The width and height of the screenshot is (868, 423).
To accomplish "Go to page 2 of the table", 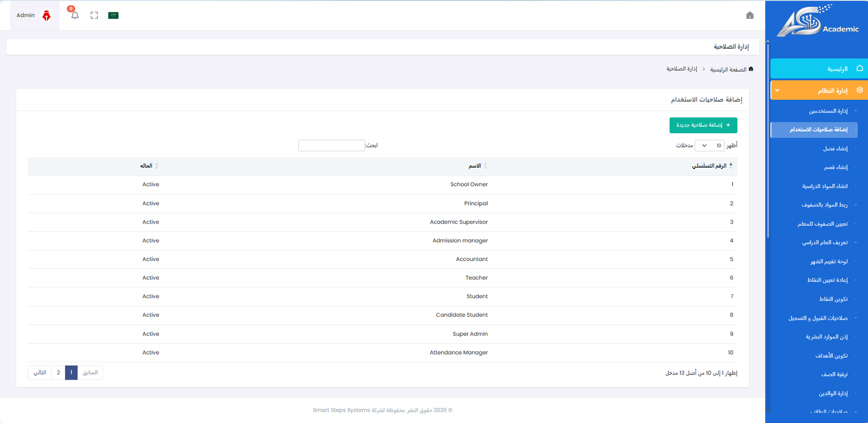I will coord(59,373).
